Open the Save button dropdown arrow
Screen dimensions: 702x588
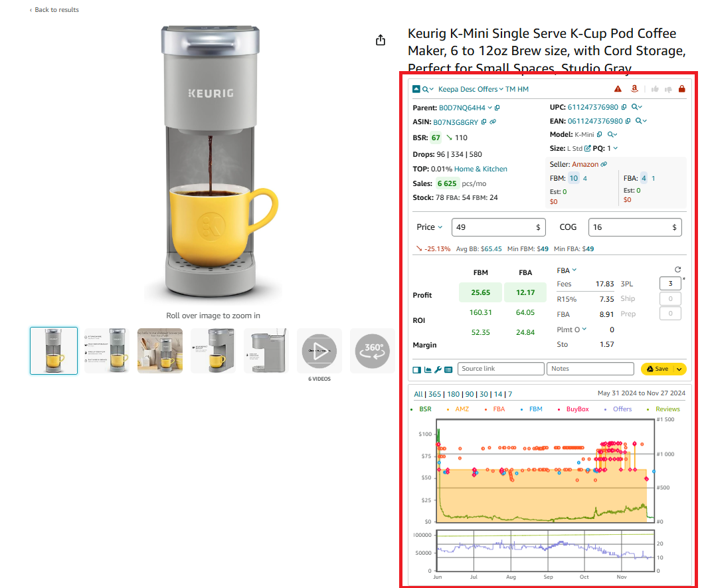pos(681,369)
